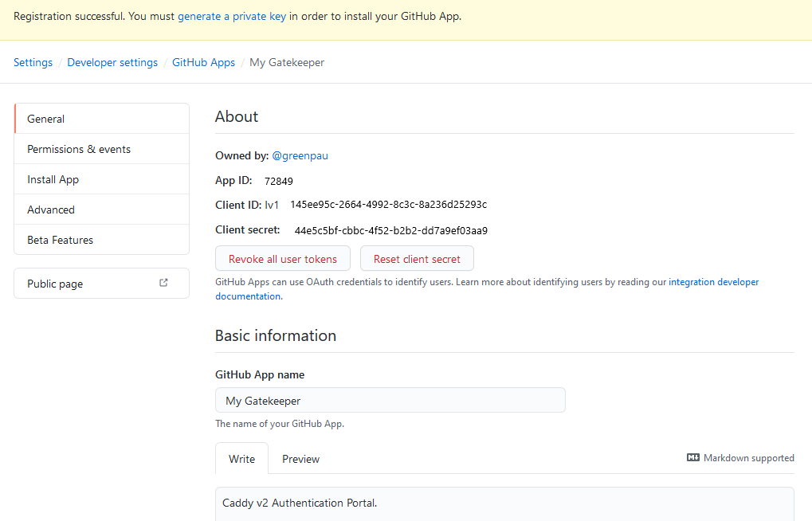This screenshot has height=521, width=812.
Task: Select the Write tab
Action: (241, 459)
